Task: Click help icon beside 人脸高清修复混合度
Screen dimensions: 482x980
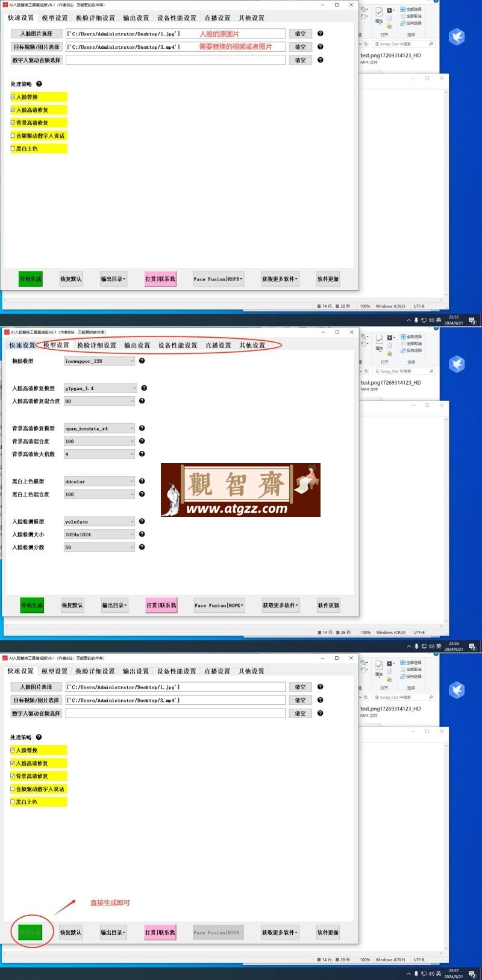Action: tap(142, 401)
